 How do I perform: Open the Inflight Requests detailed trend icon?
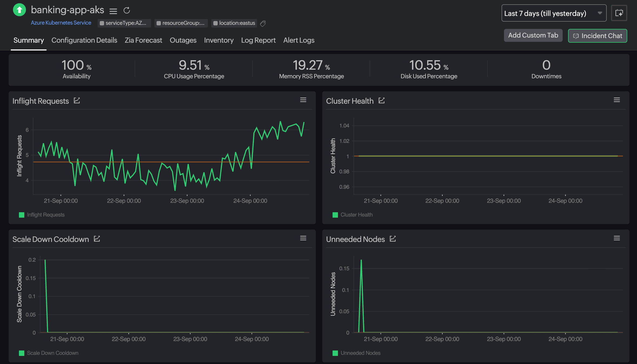click(77, 100)
